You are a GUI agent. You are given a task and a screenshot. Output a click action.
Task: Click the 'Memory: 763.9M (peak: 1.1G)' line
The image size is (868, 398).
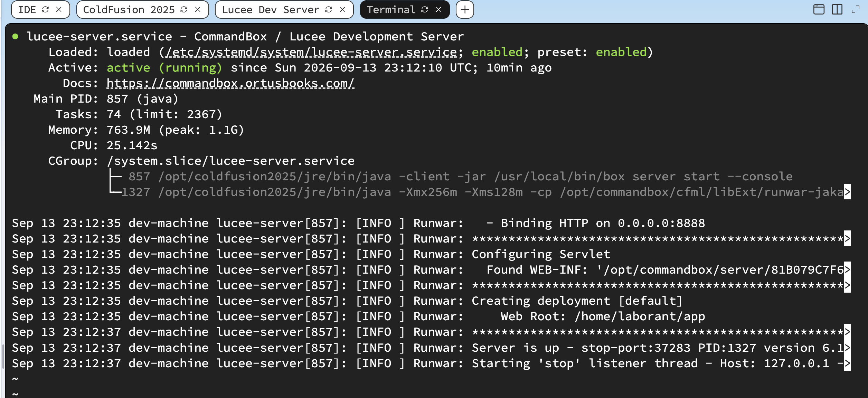pyautogui.click(x=146, y=130)
